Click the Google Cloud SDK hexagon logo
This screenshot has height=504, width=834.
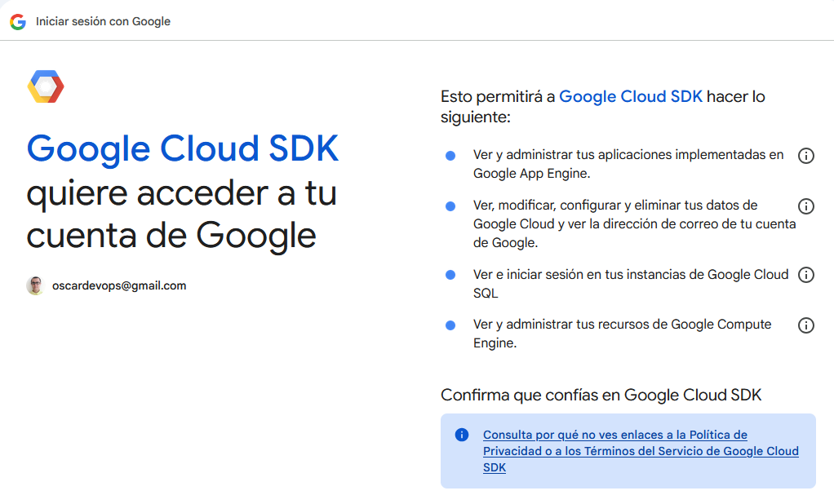(43, 86)
